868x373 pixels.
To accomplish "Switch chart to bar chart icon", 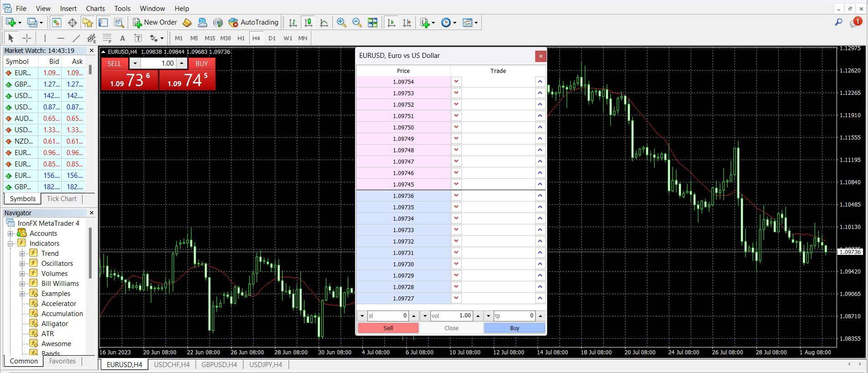I will click(x=293, y=22).
